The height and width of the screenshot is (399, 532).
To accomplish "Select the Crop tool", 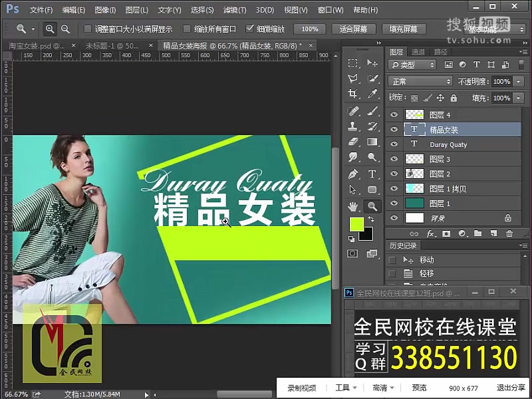I will click(x=353, y=94).
